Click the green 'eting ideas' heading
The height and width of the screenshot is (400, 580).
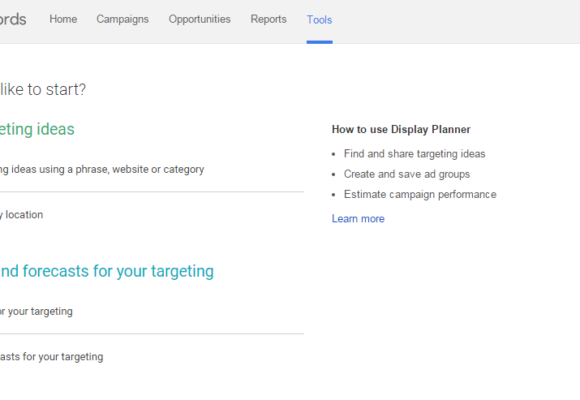pyautogui.click(x=37, y=129)
